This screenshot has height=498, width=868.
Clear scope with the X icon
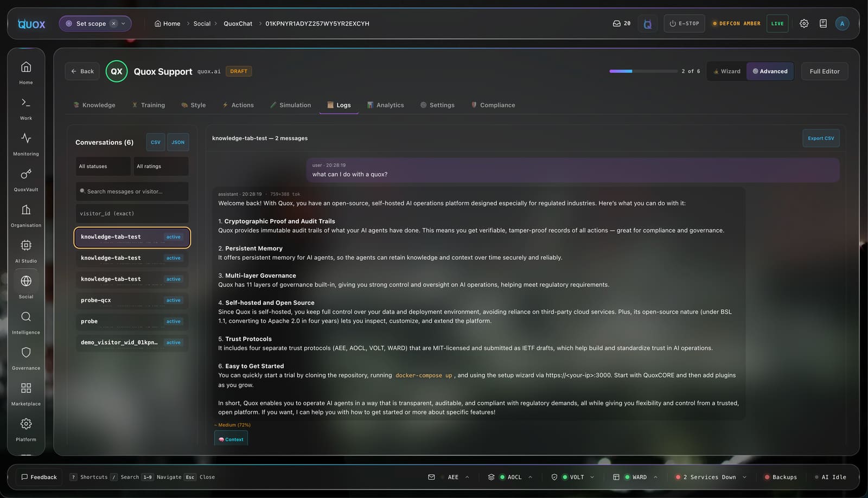point(113,23)
